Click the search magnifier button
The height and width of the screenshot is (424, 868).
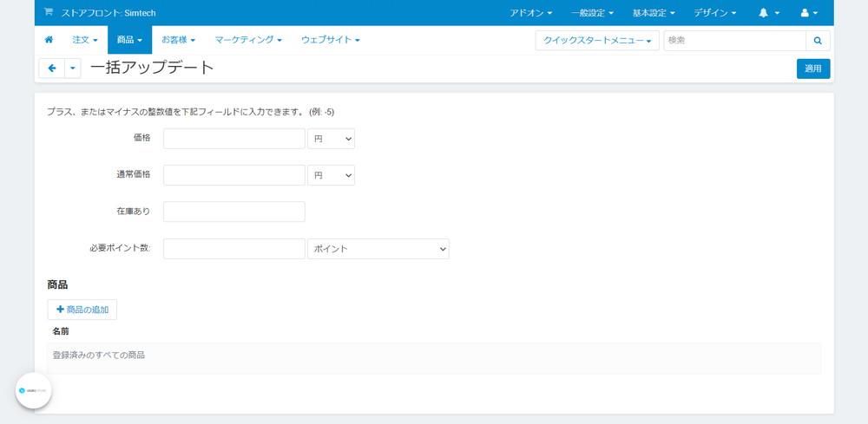click(818, 41)
